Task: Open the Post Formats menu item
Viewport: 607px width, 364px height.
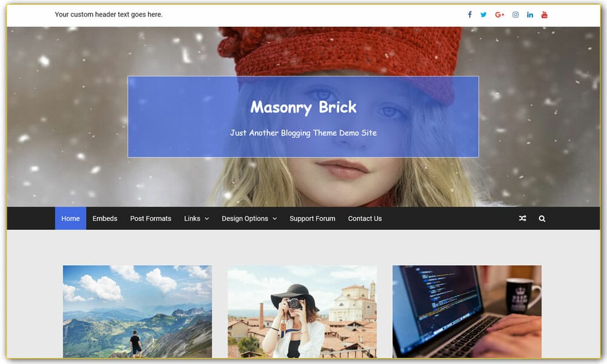Action: tap(151, 218)
